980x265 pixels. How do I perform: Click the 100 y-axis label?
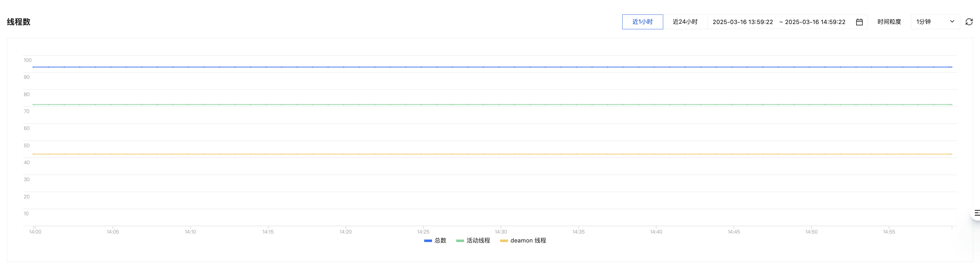[x=27, y=60]
